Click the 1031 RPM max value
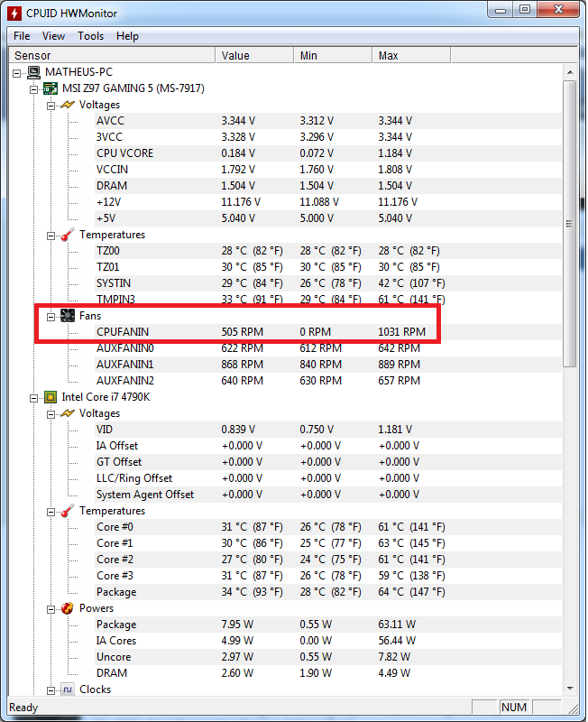Image resolution: width=588 pixels, height=722 pixels. tap(401, 332)
